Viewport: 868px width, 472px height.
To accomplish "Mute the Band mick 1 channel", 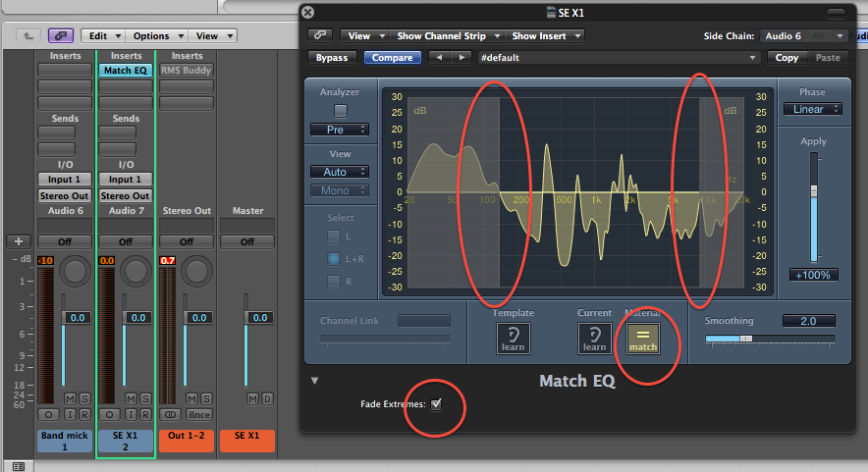I will pos(70,398).
